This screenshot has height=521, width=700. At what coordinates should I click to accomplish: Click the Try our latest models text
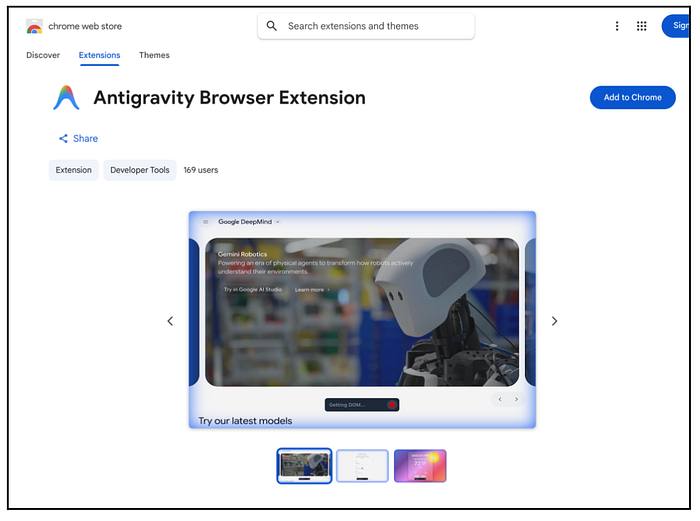tap(245, 421)
